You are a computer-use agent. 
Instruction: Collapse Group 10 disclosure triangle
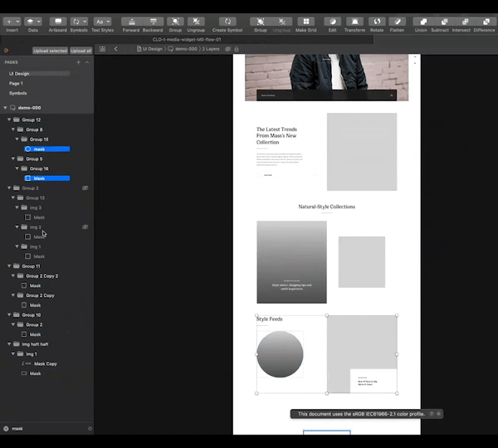coord(9,314)
